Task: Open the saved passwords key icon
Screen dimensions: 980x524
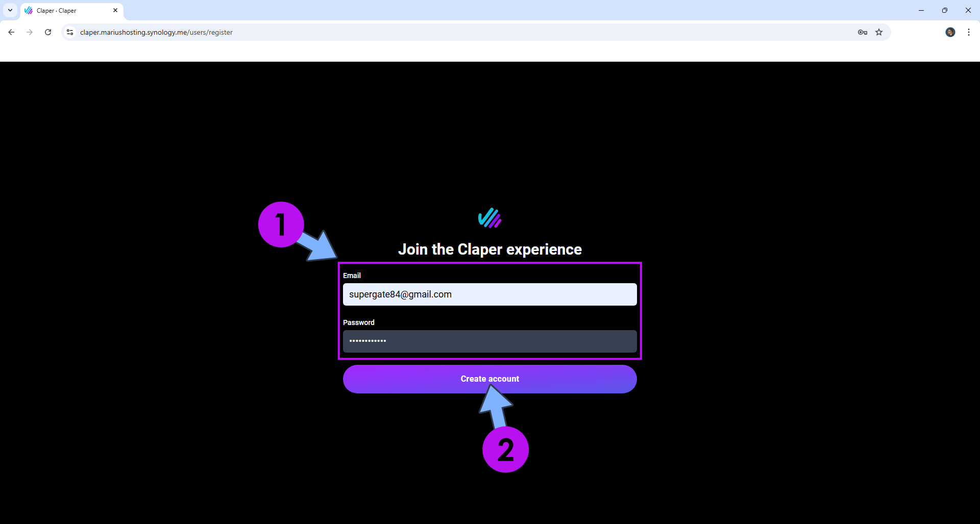Action: pyautogui.click(x=863, y=32)
